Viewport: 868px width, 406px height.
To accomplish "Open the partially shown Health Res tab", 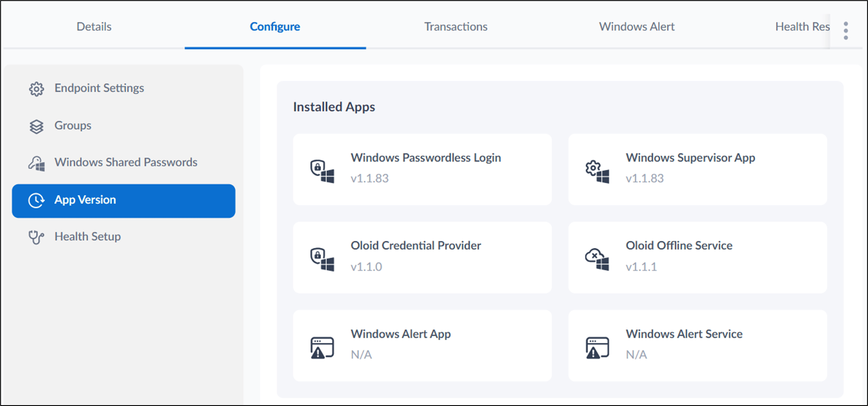I will coord(802,26).
